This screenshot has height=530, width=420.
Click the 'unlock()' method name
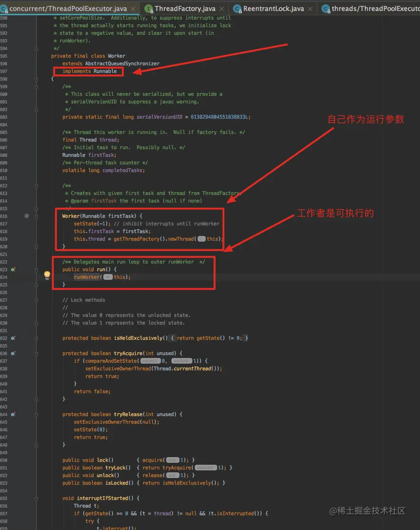[x=108, y=475]
